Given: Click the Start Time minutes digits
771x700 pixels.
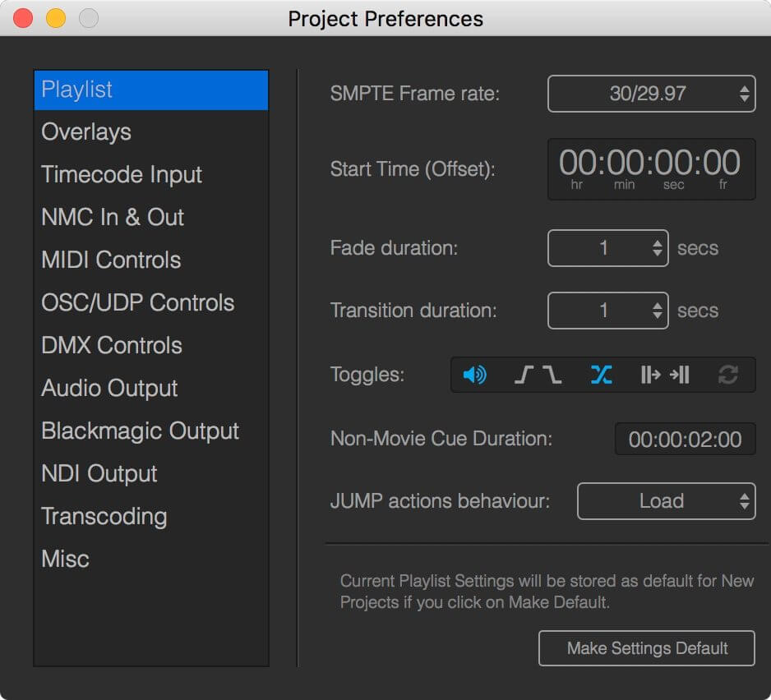Looking at the screenshot, I should (626, 163).
